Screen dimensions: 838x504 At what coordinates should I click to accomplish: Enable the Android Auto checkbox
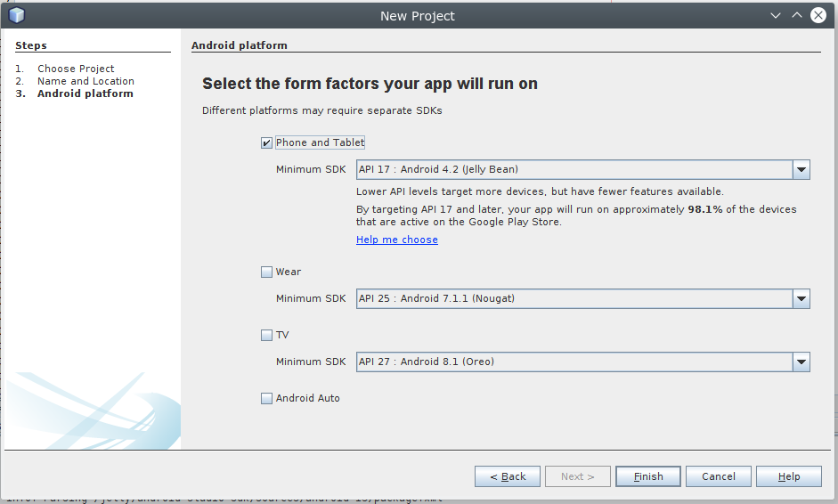pyautogui.click(x=266, y=398)
